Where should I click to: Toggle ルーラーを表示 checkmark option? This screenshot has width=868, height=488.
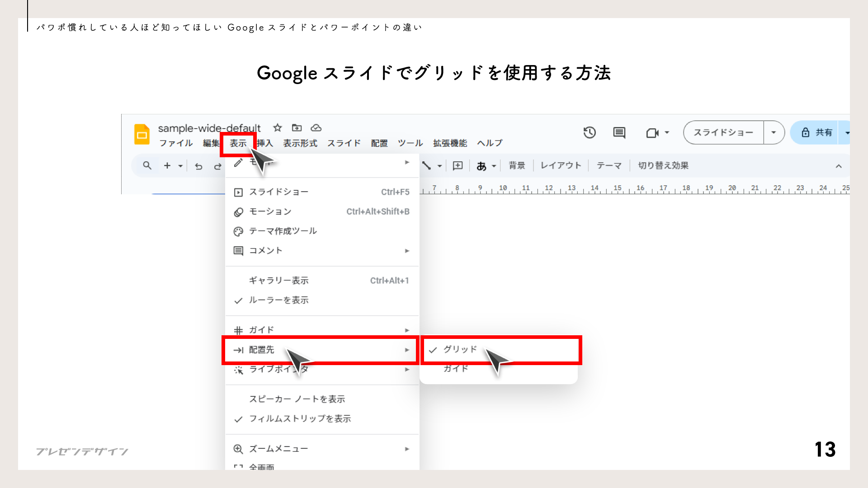point(322,300)
